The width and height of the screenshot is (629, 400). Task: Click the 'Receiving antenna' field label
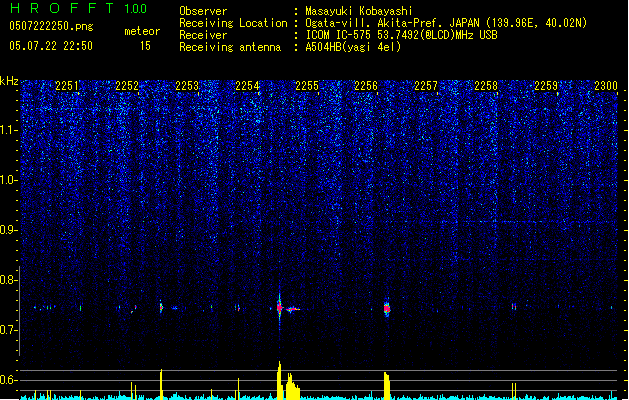pyautogui.click(x=230, y=47)
